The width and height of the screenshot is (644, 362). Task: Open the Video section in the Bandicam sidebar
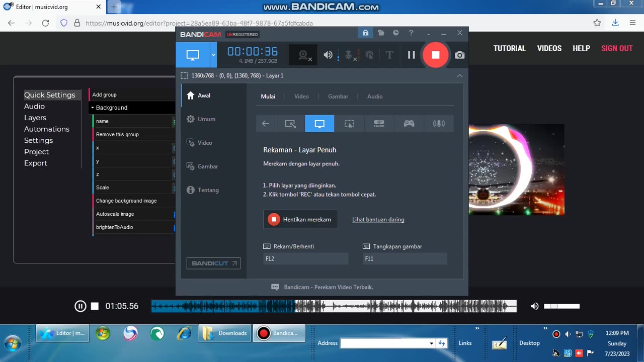point(214,143)
